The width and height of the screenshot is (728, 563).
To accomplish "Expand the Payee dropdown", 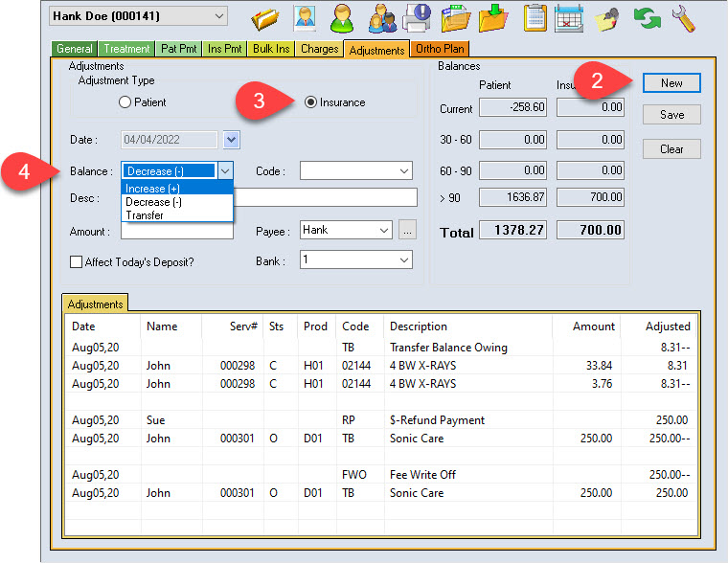I will [x=384, y=230].
